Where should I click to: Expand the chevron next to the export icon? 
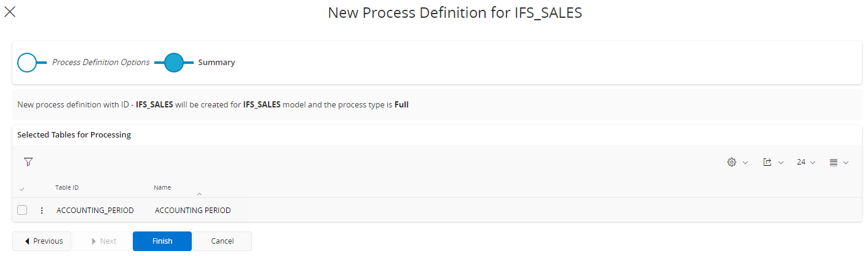781,163
